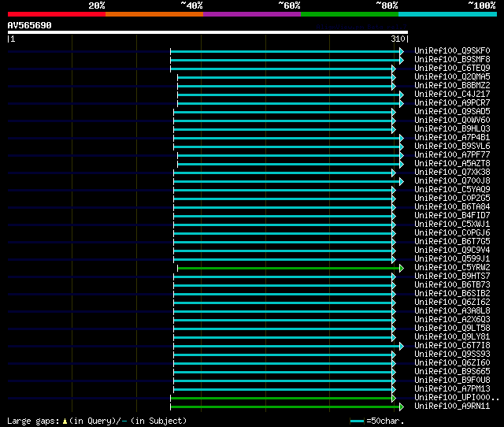Image resolution: width=504 pixels, height=427 pixels.
Task: Click the AV565690 query name
Action: coord(30,25)
